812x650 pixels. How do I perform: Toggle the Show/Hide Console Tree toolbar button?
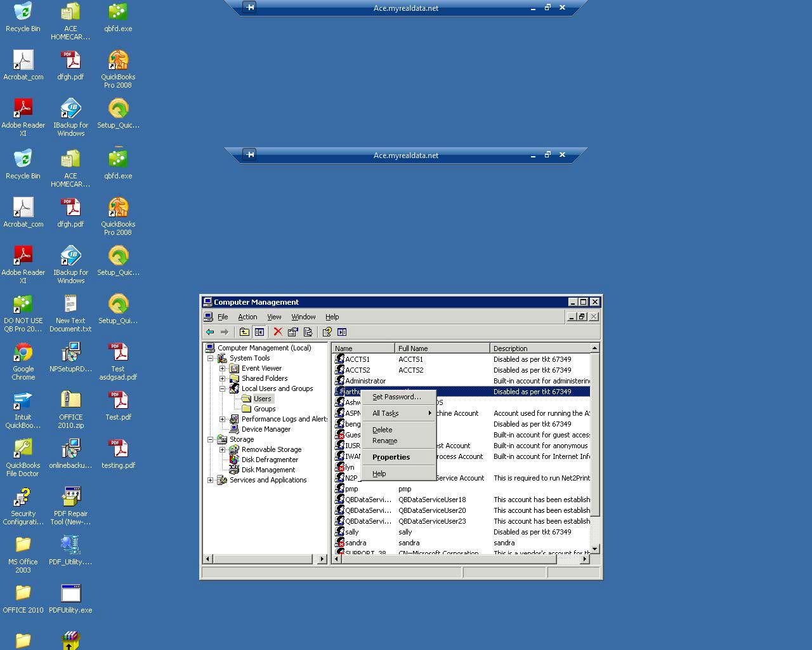[x=259, y=332]
